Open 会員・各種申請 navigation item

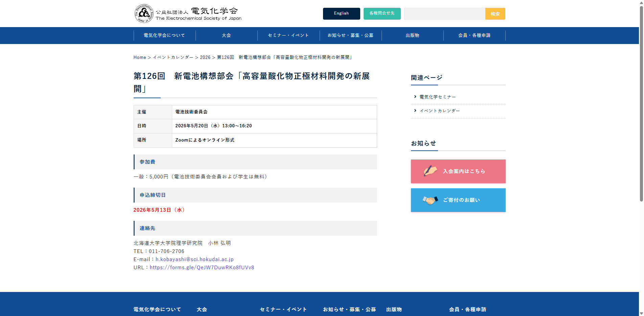(x=474, y=36)
